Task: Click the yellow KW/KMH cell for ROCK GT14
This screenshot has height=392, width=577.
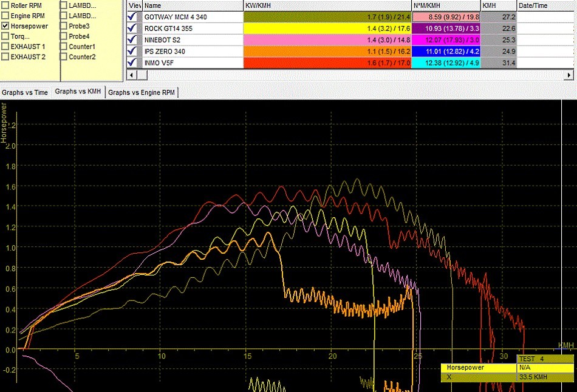Action: coord(327,29)
